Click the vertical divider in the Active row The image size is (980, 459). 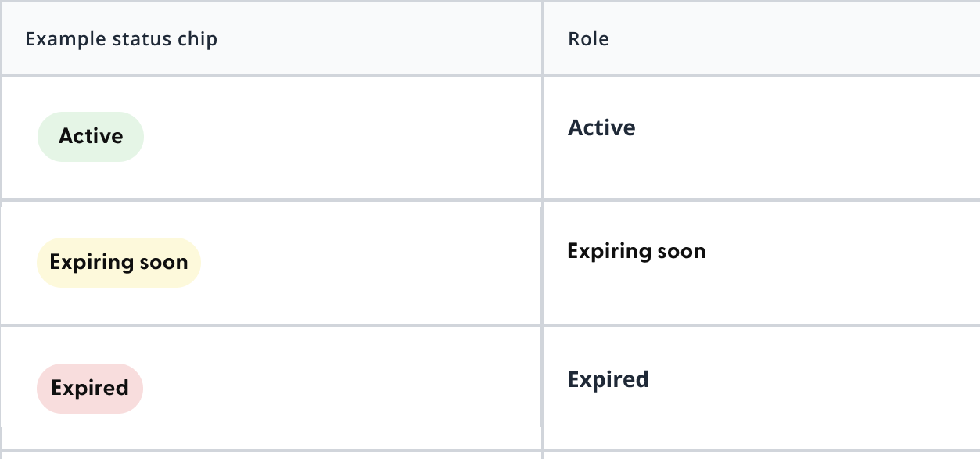point(543,137)
